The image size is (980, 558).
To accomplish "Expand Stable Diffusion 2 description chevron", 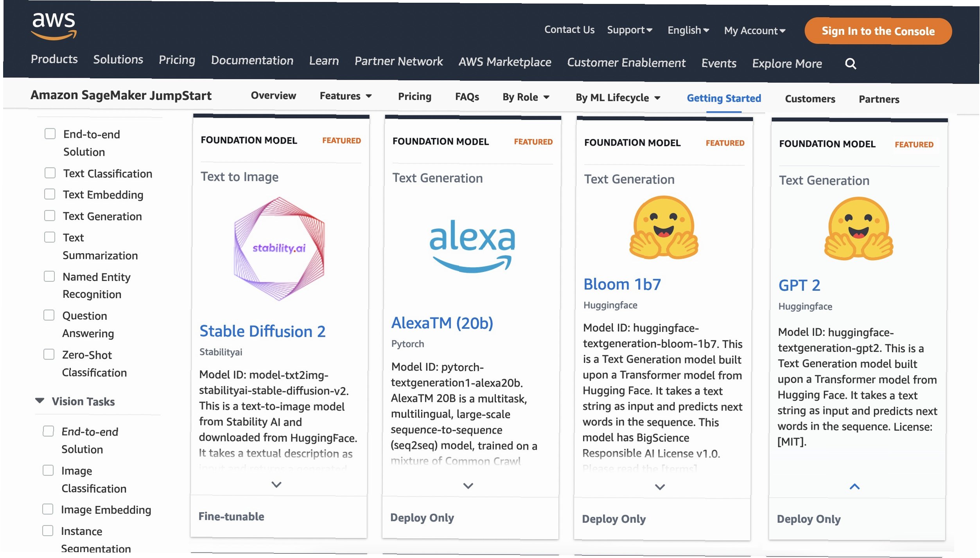I will (276, 484).
